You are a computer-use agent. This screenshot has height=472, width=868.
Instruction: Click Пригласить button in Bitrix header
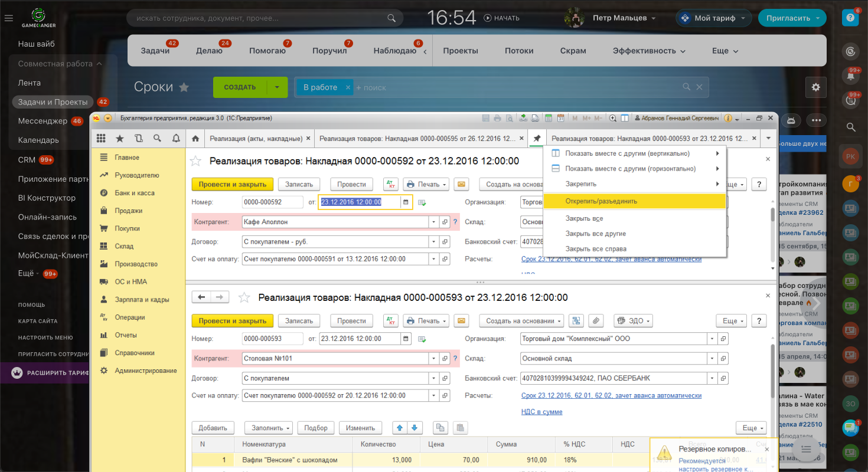[x=792, y=18]
